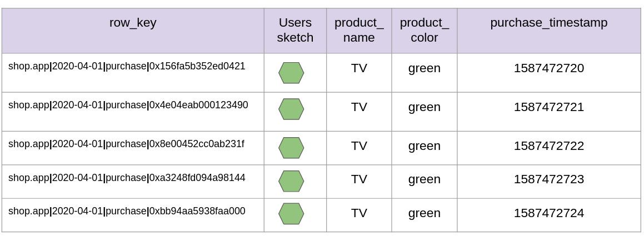Select row key ending in 0x8e00452cc0ab231f
The width and height of the screenshot is (644, 236).
pos(127,144)
